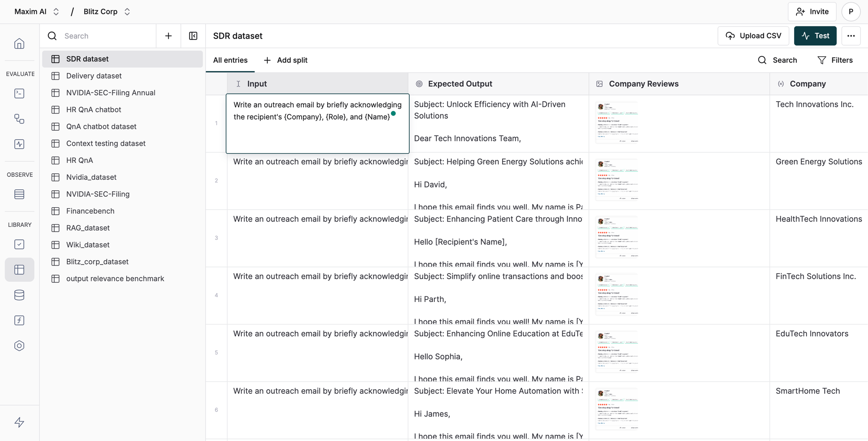Image resolution: width=868 pixels, height=441 pixels.
Task: Click Add split next to All entries
Action: click(x=285, y=60)
